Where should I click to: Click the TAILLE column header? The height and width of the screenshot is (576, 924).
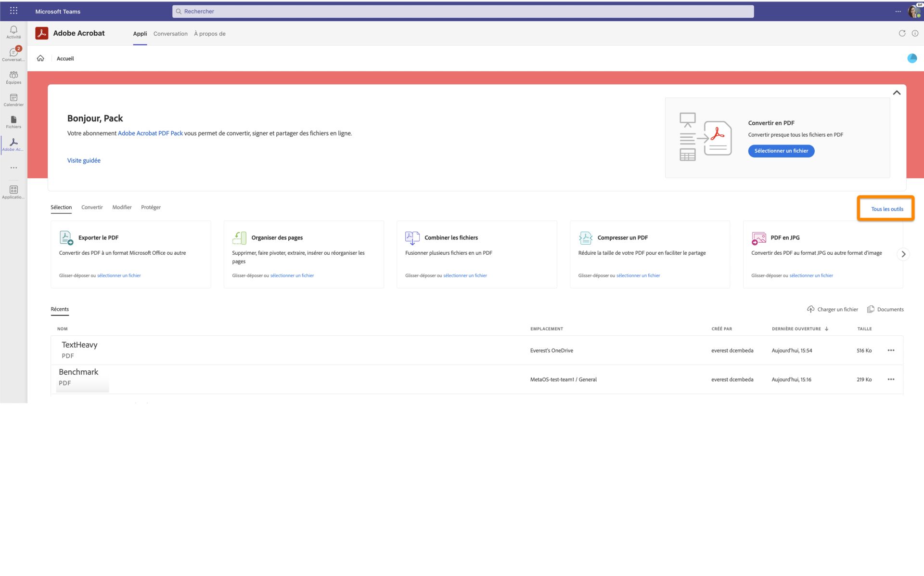[x=864, y=329]
